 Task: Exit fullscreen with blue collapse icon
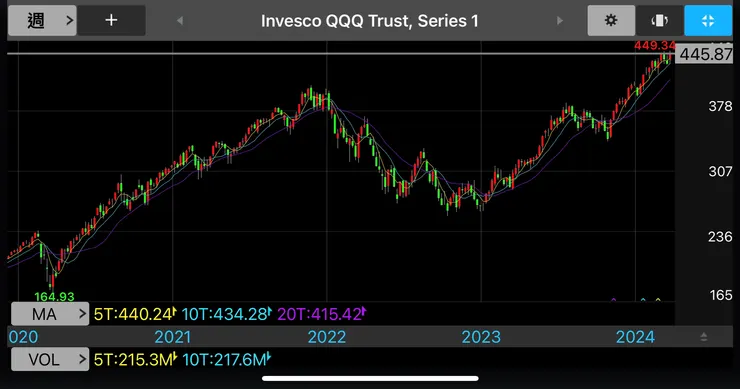(x=708, y=20)
